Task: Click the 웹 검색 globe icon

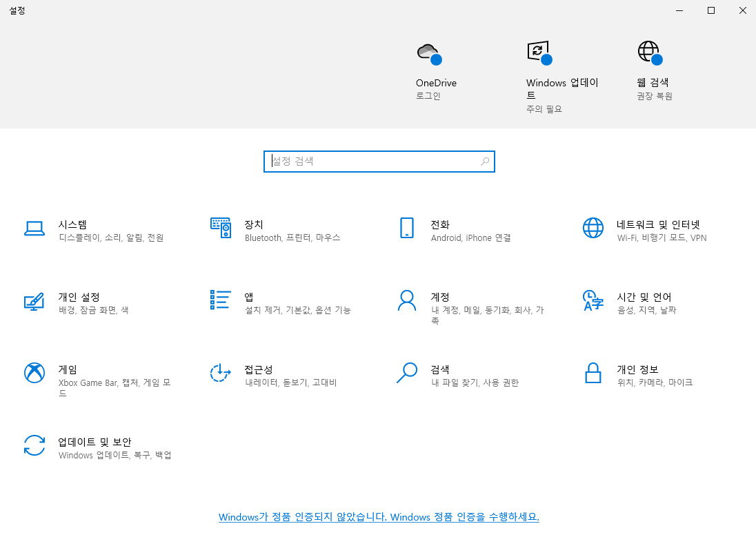Action: pos(650,52)
